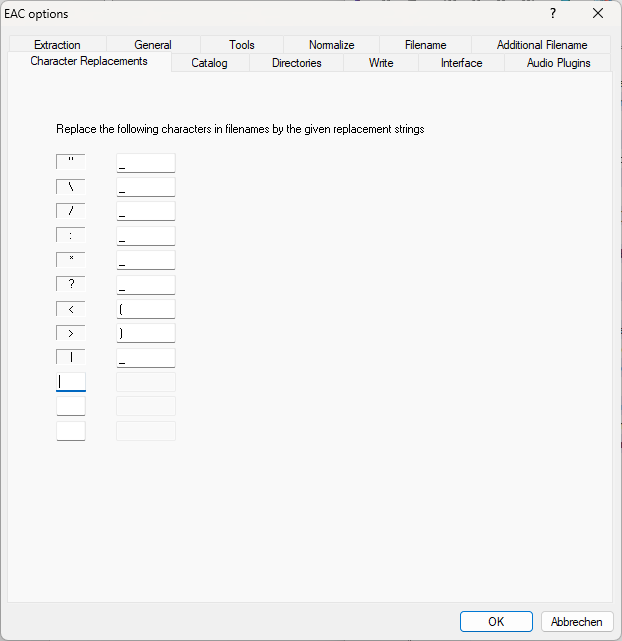
Task: Open the Interface tab
Action: pos(461,63)
